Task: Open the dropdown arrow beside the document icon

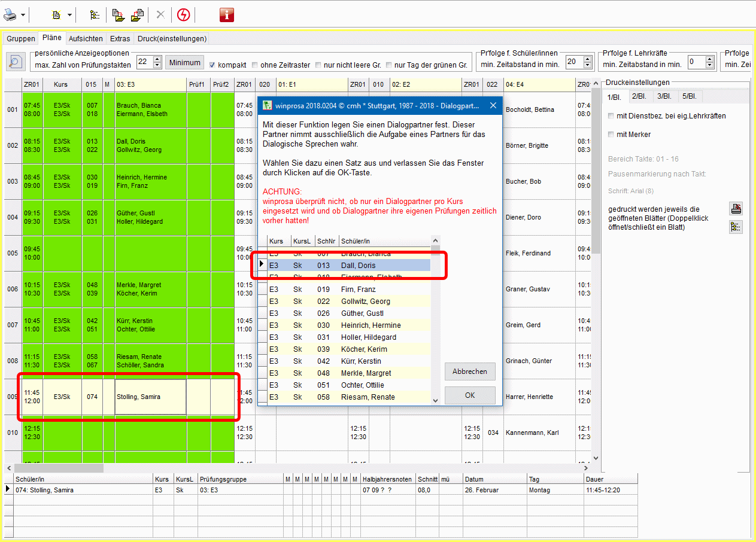Action: pos(69,15)
